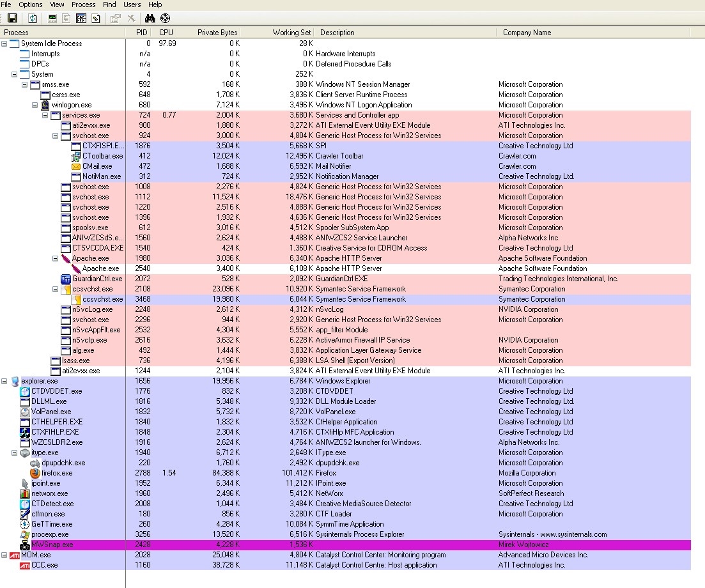The width and height of the screenshot is (705, 588).
Task: Sort by the Description column header
Action: point(406,33)
